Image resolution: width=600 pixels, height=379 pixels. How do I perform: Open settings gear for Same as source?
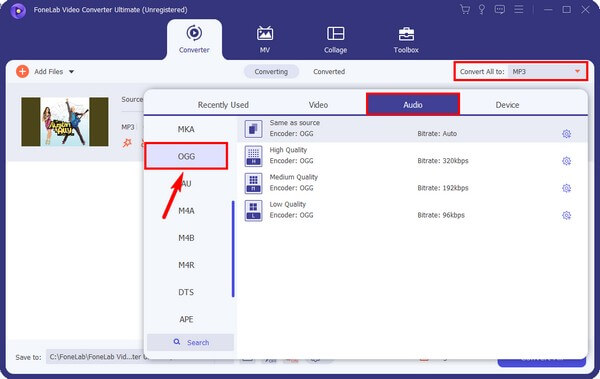coord(566,134)
